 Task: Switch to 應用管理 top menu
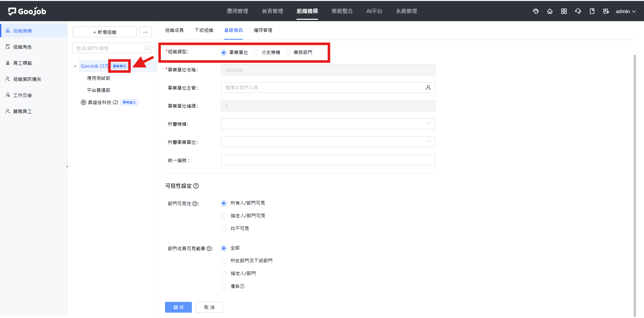coord(237,11)
